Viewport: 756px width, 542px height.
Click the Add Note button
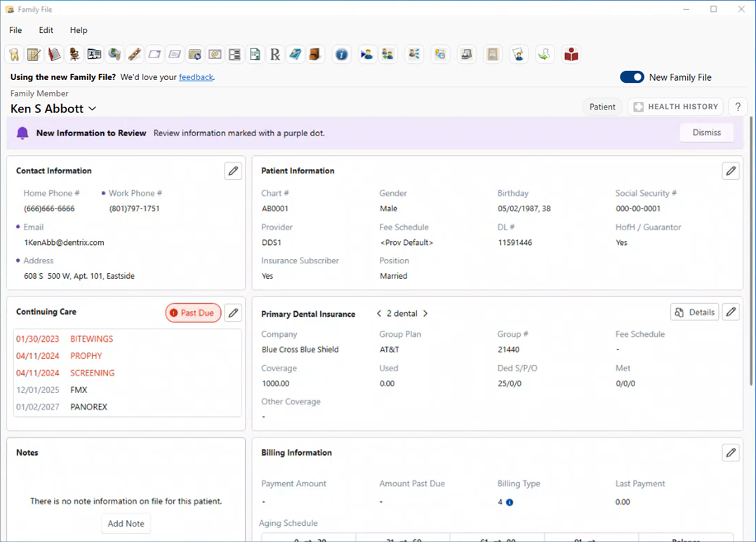pyautogui.click(x=126, y=524)
